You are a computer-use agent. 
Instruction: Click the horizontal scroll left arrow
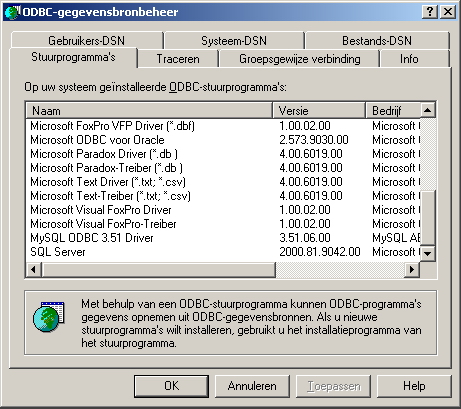pos(33,269)
